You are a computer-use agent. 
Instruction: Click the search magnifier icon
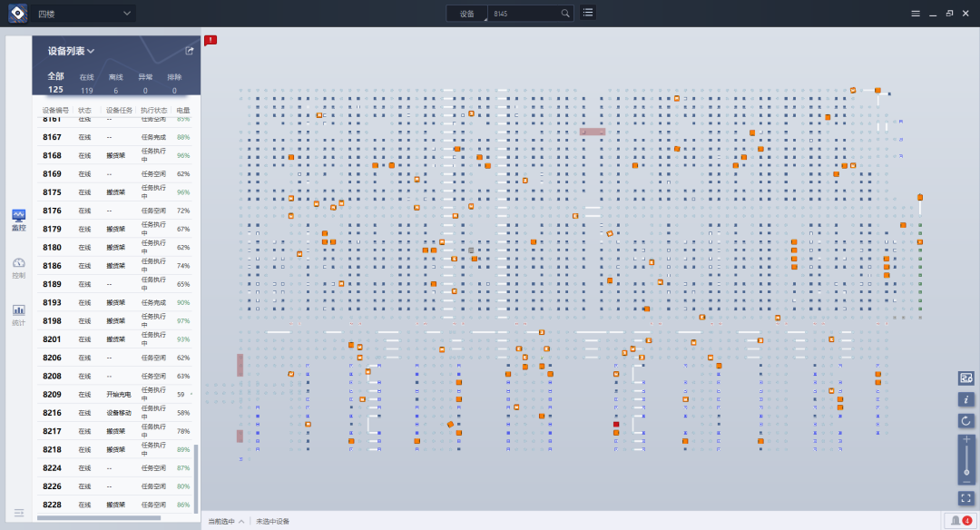(565, 14)
